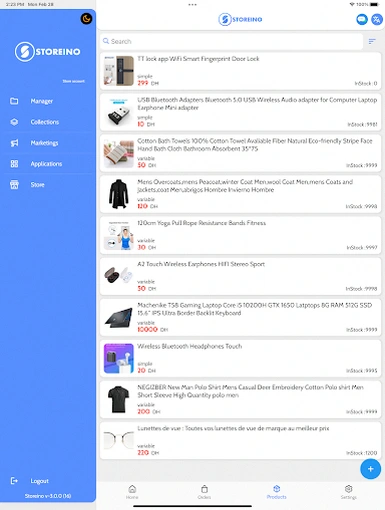Select TT lock app WiFi Smart title
Screen dimensions: 385x510
pos(198,59)
